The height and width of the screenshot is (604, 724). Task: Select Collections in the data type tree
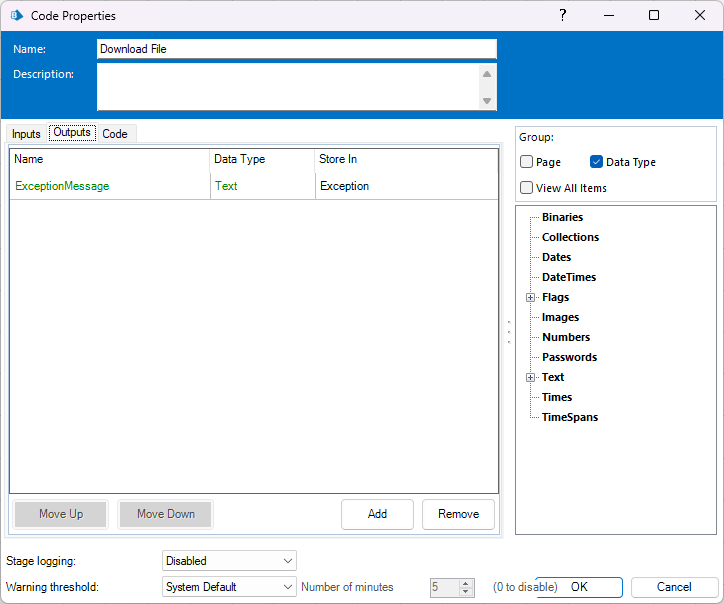click(570, 237)
